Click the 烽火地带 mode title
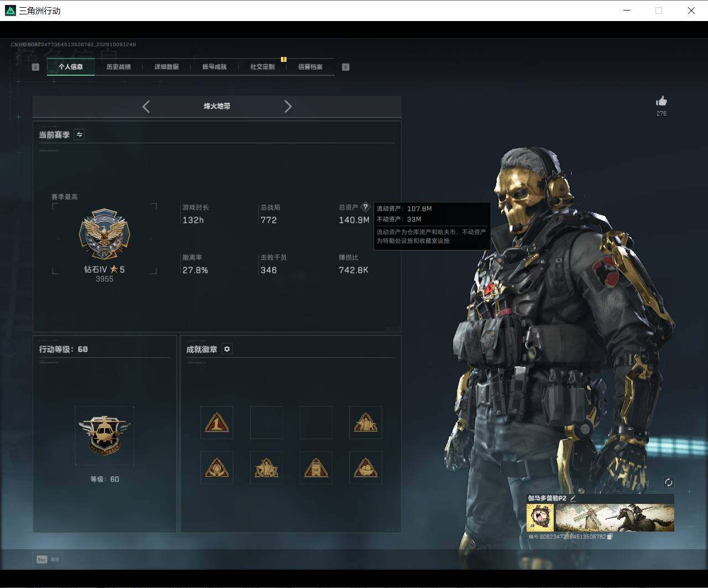The height and width of the screenshot is (588, 708). click(217, 106)
